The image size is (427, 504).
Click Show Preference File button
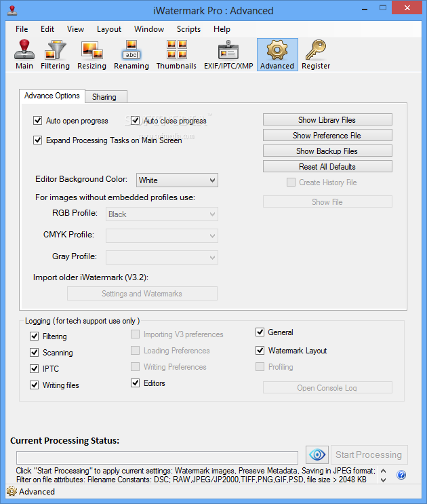pos(327,135)
